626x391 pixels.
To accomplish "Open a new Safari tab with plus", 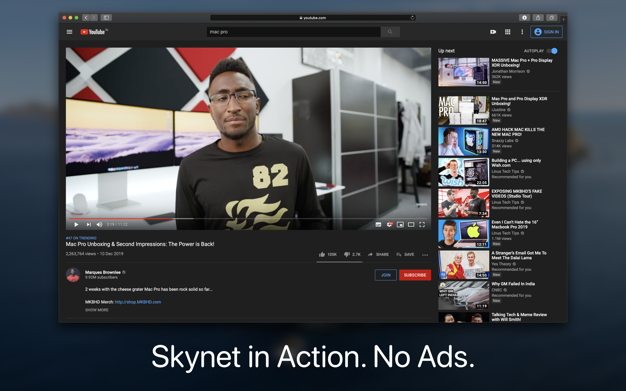I will tap(563, 19).
